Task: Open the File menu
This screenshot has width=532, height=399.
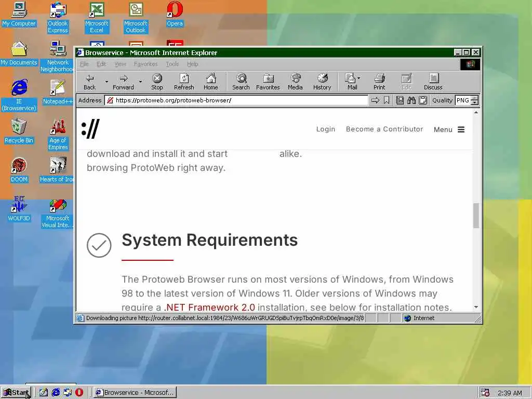Action: click(84, 64)
